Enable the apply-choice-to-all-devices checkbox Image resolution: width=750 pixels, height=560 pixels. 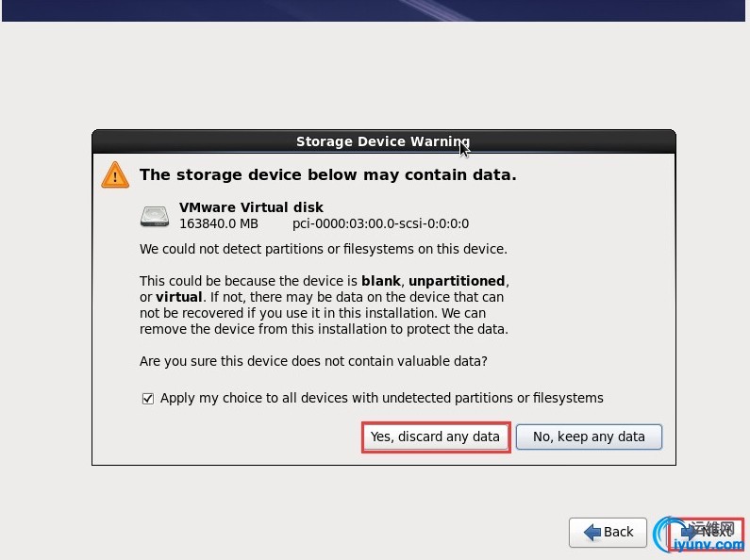click(148, 398)
